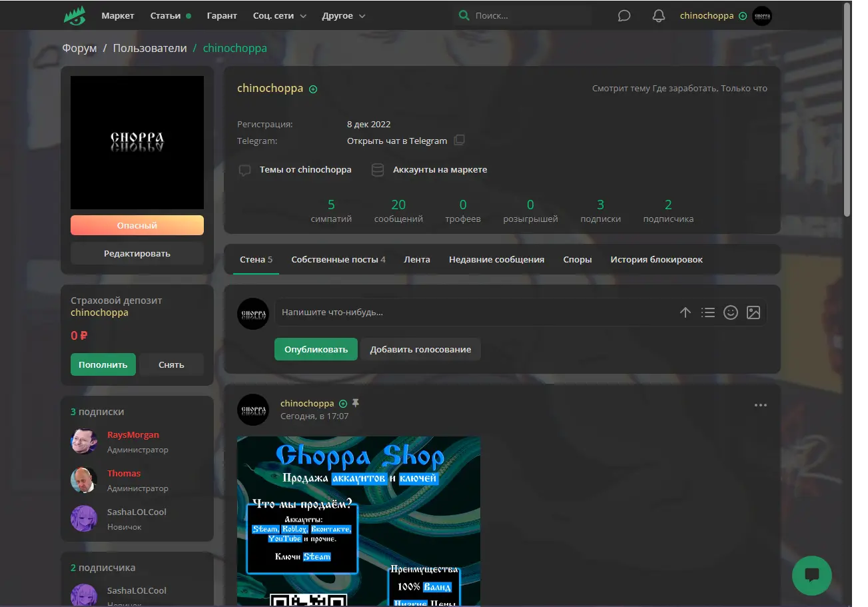Click SashaLOLCool avatar in subscriptions list
The height and width of the screenshot is (607, 868).
(84, 518)
